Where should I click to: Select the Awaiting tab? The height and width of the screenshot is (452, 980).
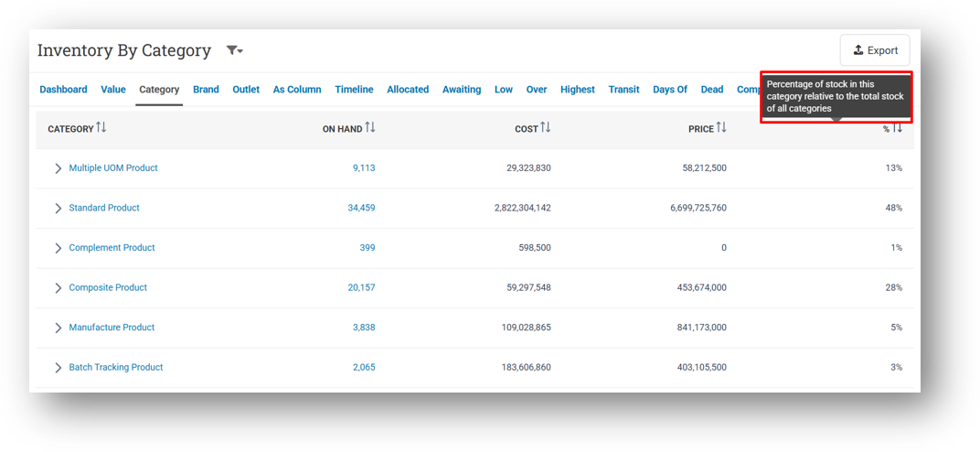[x=462, y=90]
